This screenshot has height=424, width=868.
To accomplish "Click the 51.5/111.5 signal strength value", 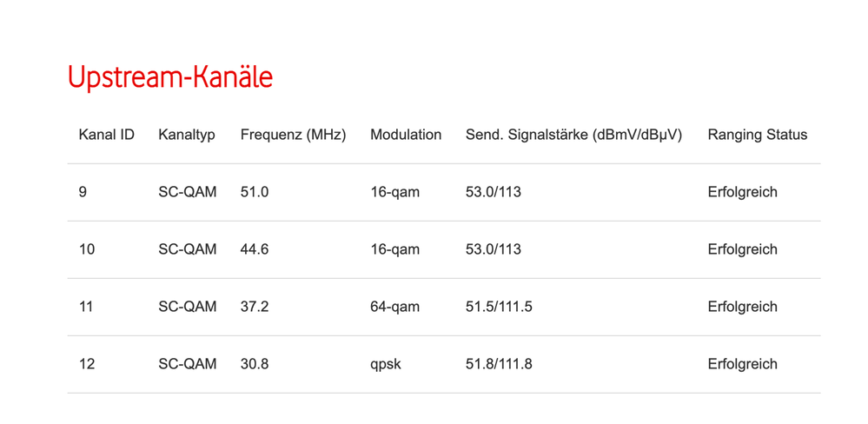I will click(499, 307).
